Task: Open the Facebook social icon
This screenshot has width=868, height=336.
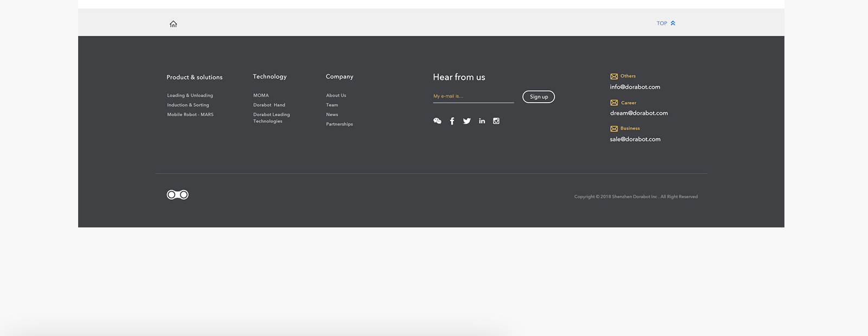Action: coord(452,121)
